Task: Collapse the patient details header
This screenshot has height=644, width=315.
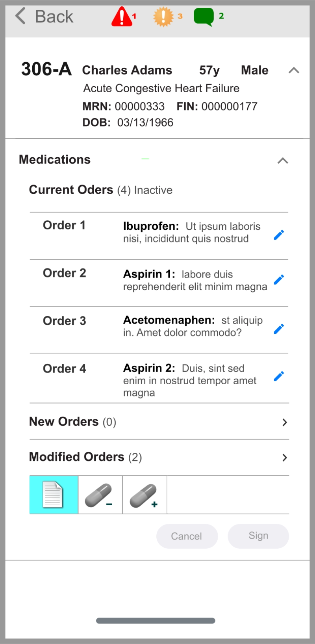Action: (294, 71)
